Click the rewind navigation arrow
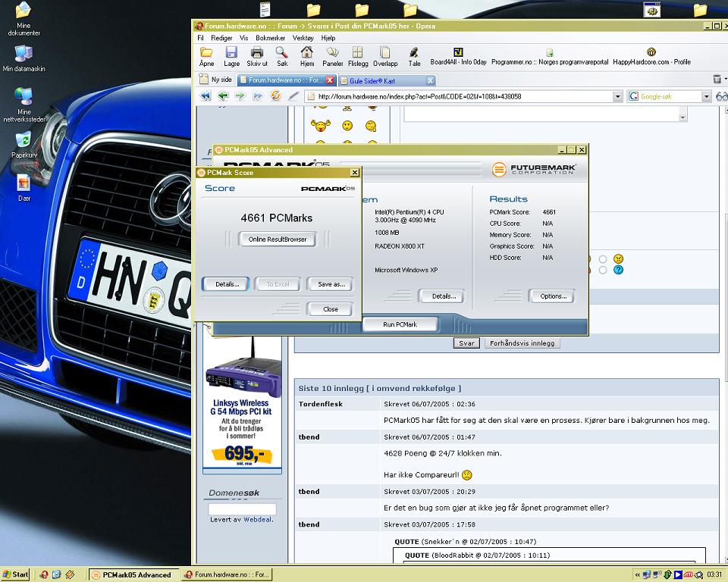 [x=206, y=96]
